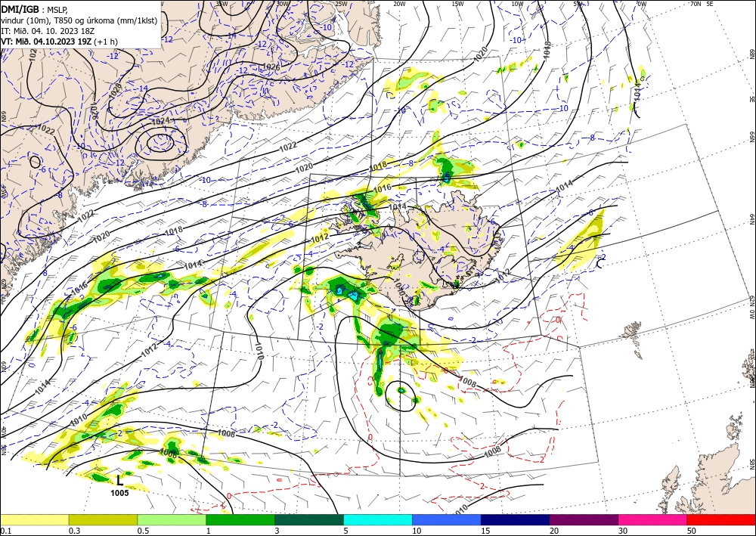Image resolution: width=756 pixels, height=536 pixels.
Task: Click the '10W' longitude label at top
Action: [517, 4]
